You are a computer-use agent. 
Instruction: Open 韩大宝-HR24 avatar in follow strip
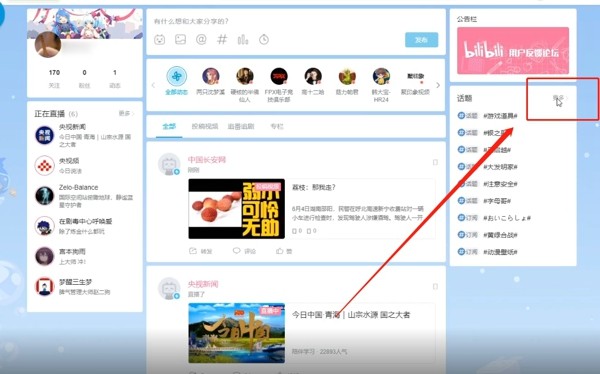[381, 76]
